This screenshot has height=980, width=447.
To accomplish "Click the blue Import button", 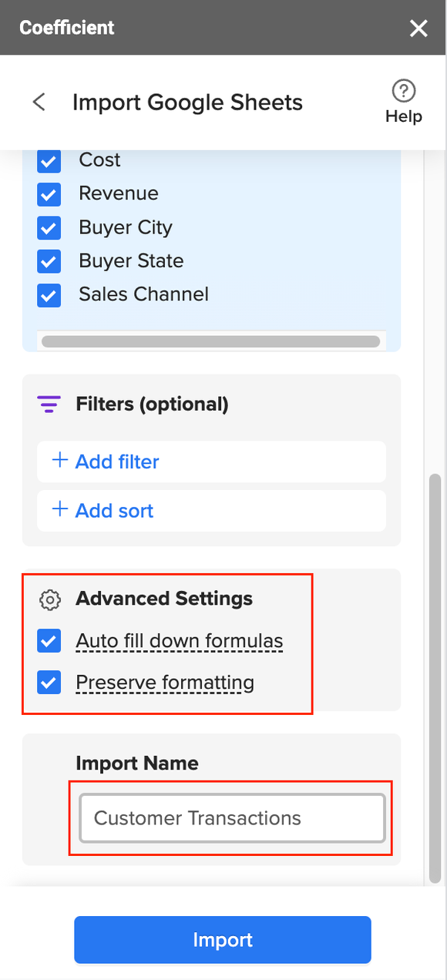I will coord(223,940).
